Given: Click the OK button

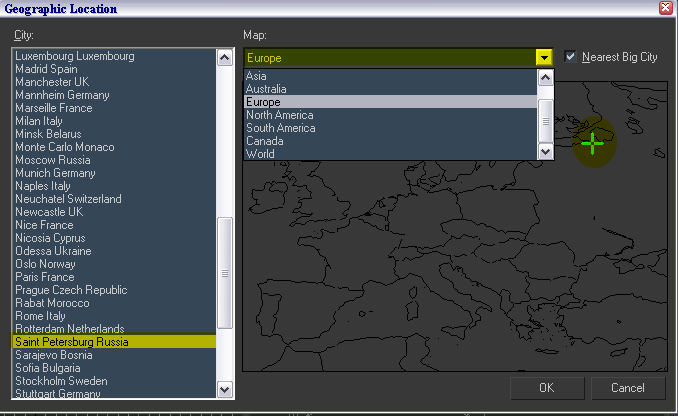Looking at the screenshot, I should point(546,387).
